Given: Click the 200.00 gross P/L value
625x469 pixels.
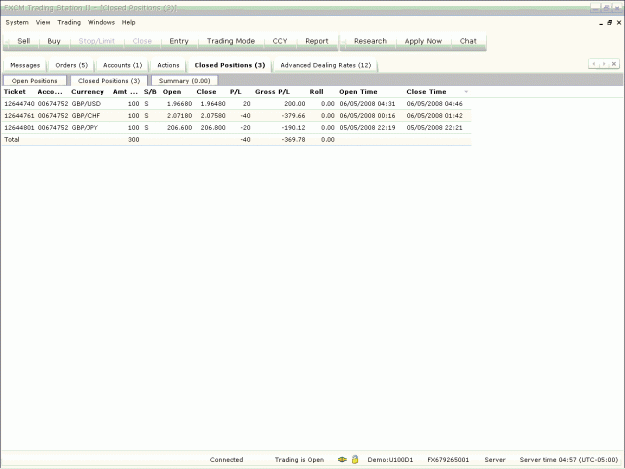Looking at the screenshot, I should tap(295, 104).
